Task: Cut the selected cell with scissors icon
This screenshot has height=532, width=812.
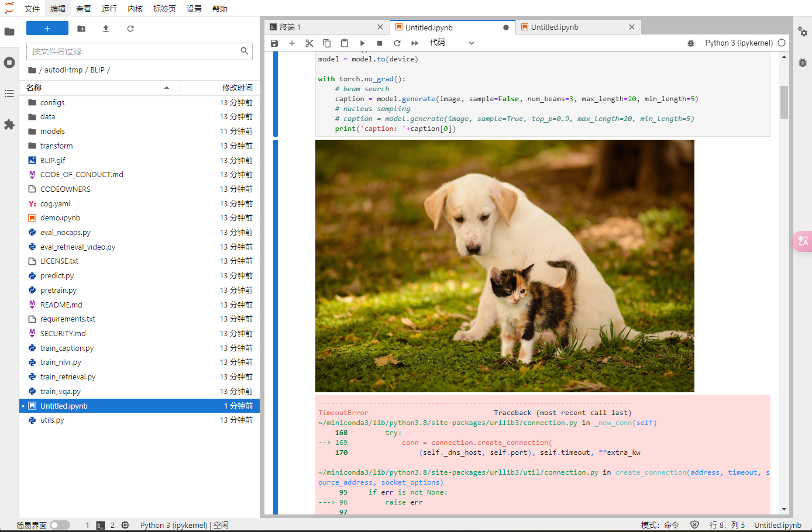Action: 309,43
